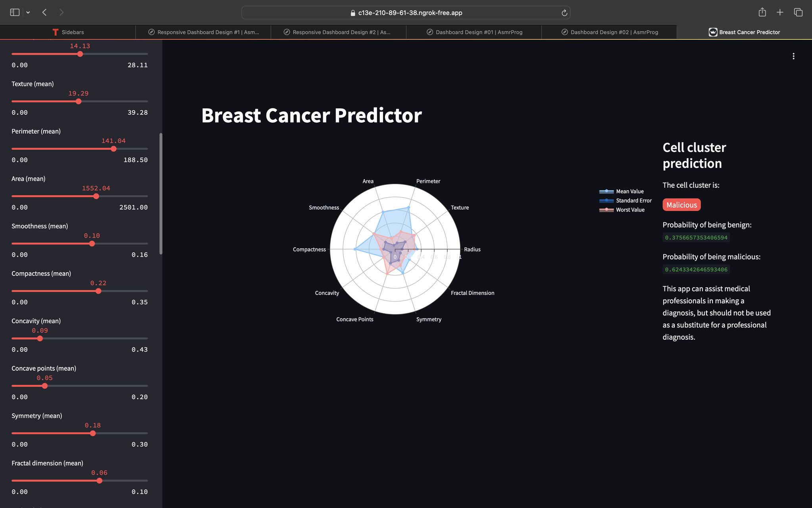Hide Worst Value trace in legend
Image resolution: width=812 pixels, height=508 pixels.
coord(630,210)
